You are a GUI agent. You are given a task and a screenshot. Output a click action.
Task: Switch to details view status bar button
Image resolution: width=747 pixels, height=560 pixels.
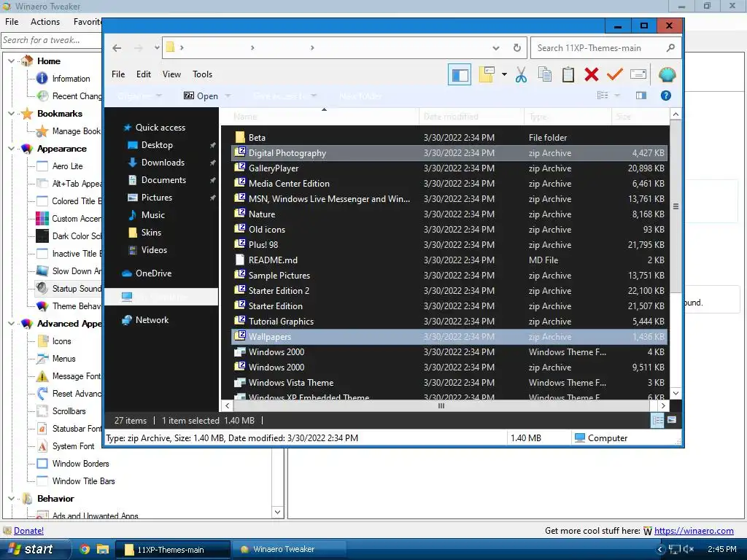pyautogui.click(x=657, y=421)
